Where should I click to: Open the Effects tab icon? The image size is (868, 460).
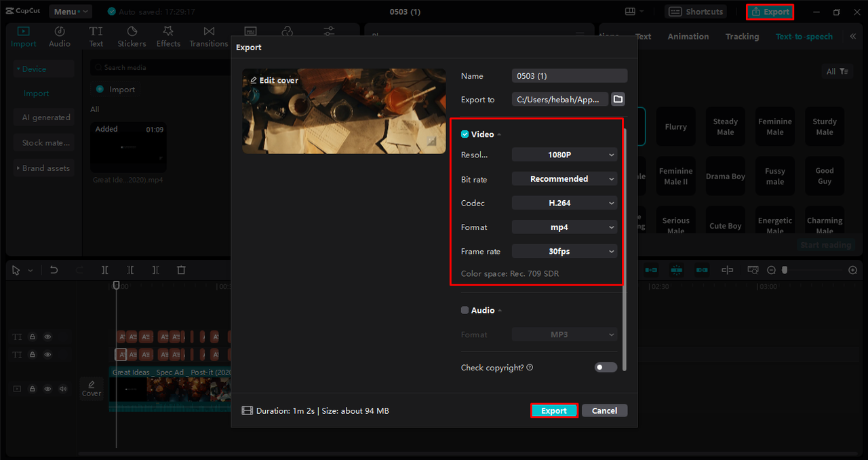tap(168, 37)
